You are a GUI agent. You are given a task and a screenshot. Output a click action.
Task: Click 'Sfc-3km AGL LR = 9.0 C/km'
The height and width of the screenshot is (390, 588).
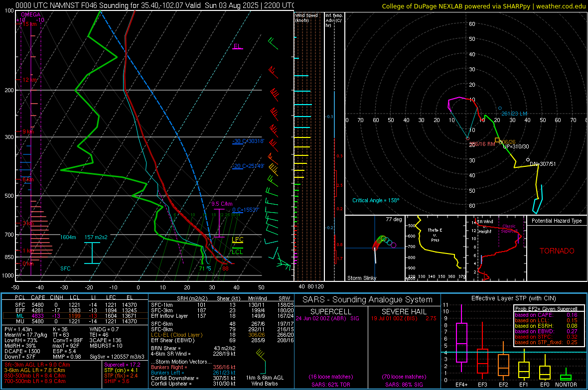(37, 365)
